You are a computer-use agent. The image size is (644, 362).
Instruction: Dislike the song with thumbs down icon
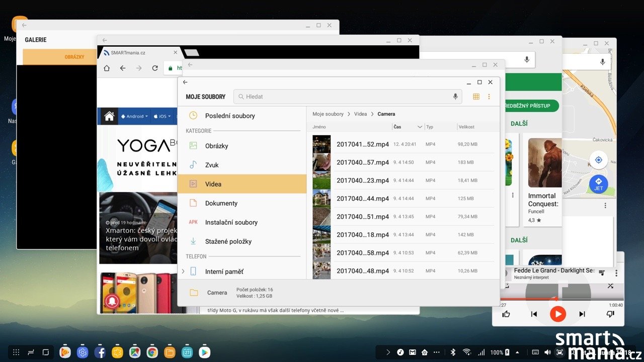pyautogui.click(x=610, y=314)
